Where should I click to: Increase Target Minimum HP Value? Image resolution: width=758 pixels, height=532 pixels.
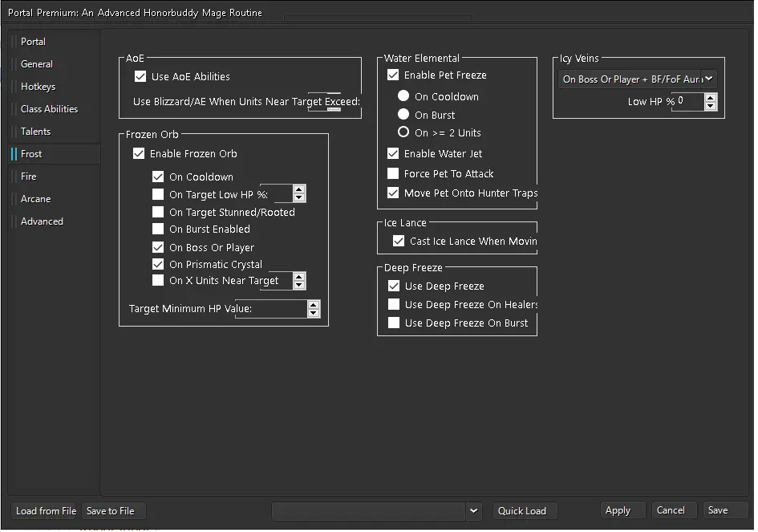[x=314, y=305]
